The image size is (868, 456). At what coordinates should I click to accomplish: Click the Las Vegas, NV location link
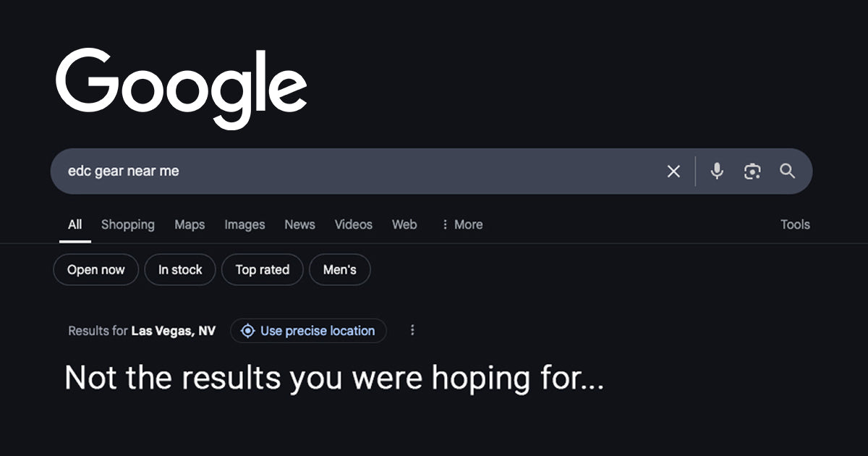pos(174,331)
